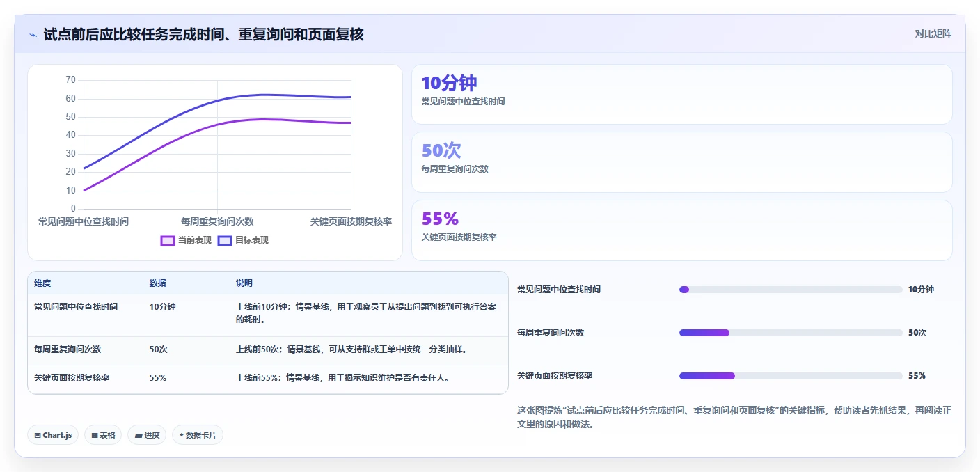Click the 50次 table data cell
This screenshot has width=980, height=472.
pos(158,349)
